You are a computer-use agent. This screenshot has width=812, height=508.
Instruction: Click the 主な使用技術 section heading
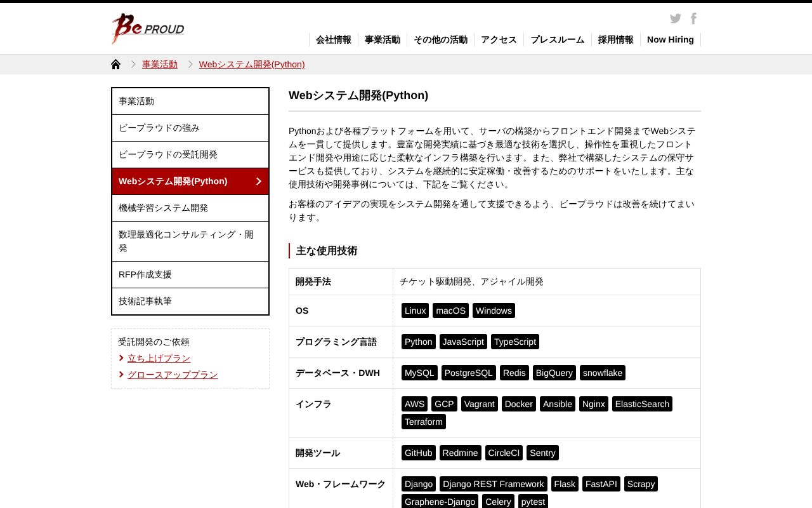[x=327, y=251]
